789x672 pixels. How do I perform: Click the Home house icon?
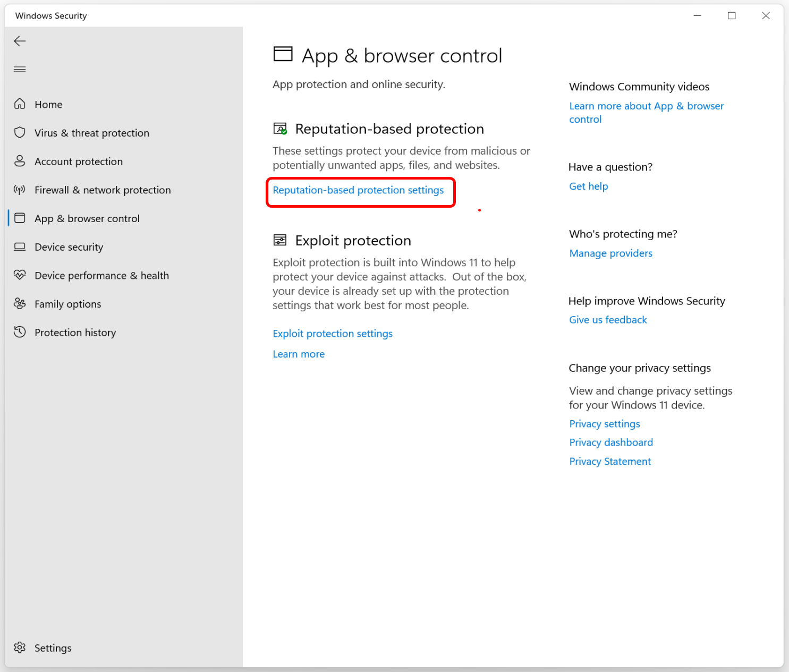pyautogui.click(x=20, y=104)
